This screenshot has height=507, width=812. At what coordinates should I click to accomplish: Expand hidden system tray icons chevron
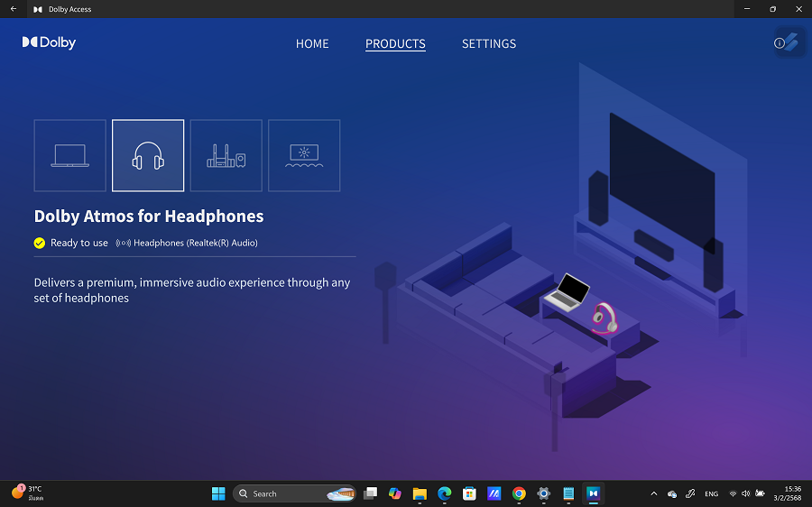653,493
